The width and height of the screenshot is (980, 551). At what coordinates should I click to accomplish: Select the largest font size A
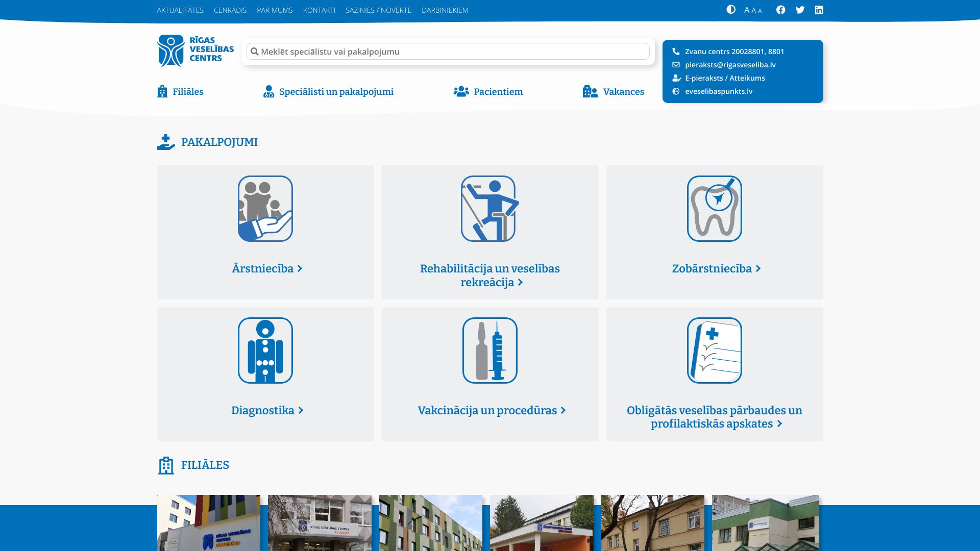[x=747, y=10]
